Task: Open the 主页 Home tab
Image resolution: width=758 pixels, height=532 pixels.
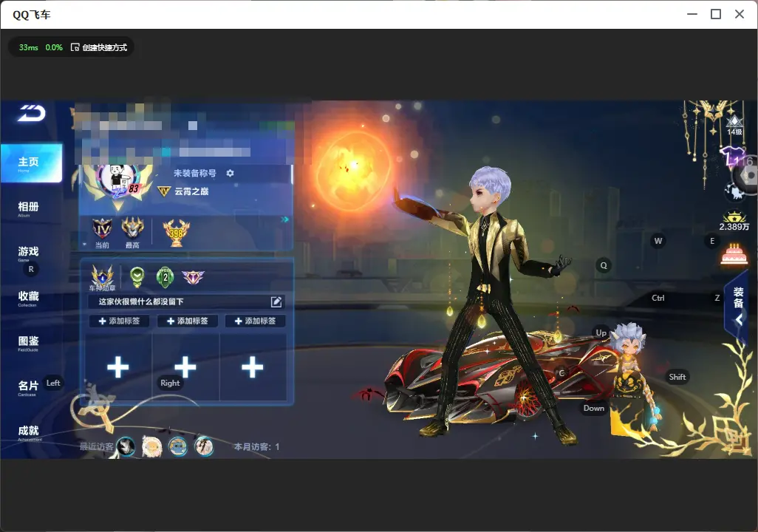Action: pyautogui.click(x=32, y=163)
